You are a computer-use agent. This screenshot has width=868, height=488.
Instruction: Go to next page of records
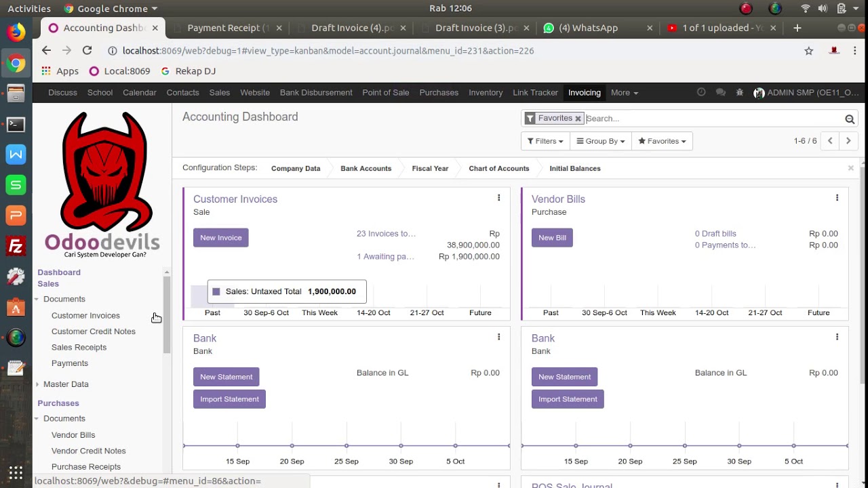[848, 141]
